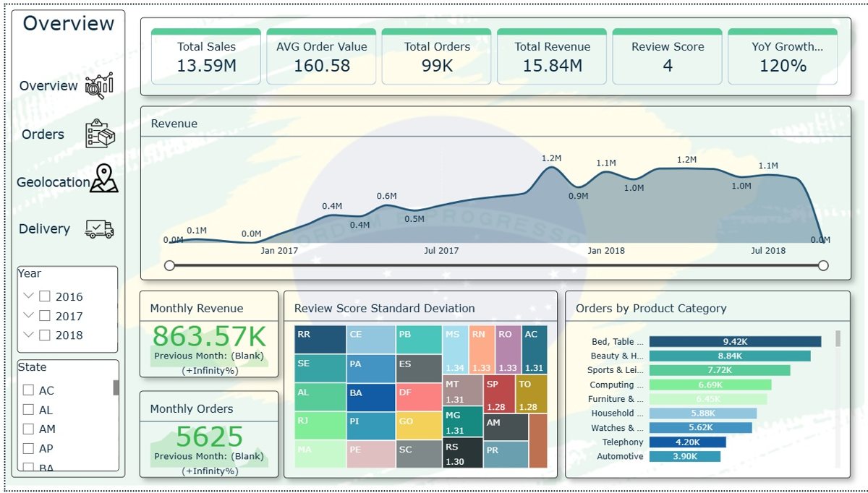Select the Beauty 8.84K bar
Viewport: 868px width, 493px height.
pyautogui.click(x=730, y=356)
